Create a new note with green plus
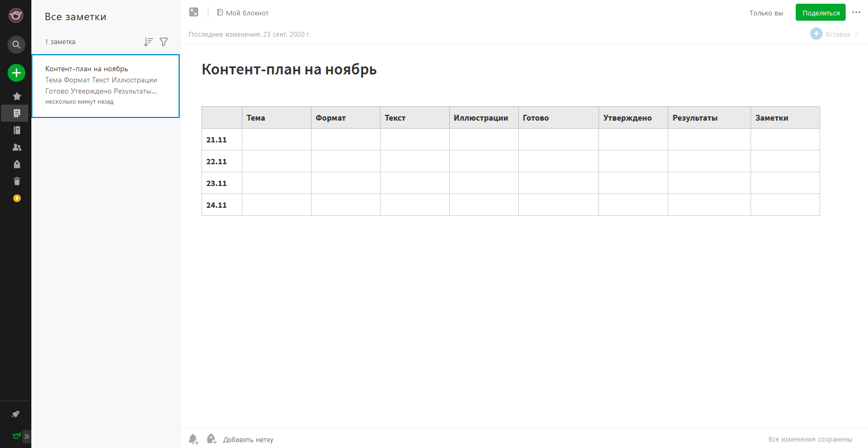868x448 pixels. click(x=16, y=73)
